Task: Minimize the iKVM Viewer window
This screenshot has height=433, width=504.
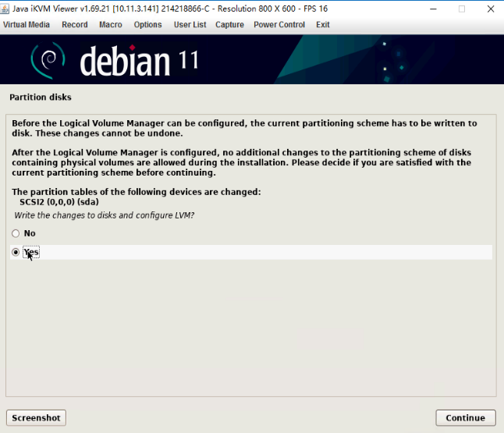Action: coord(433,9)
